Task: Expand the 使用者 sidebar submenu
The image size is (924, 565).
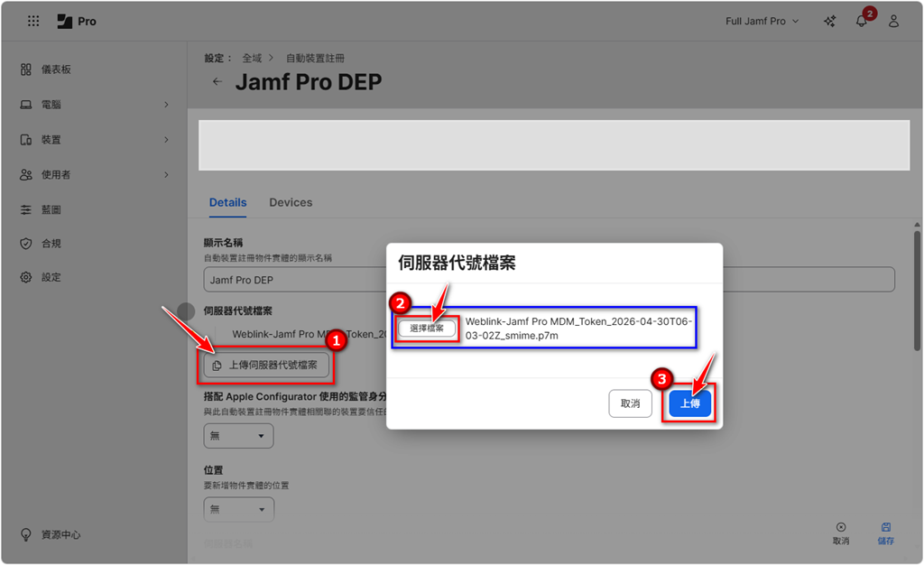Action: click(166, 174)
